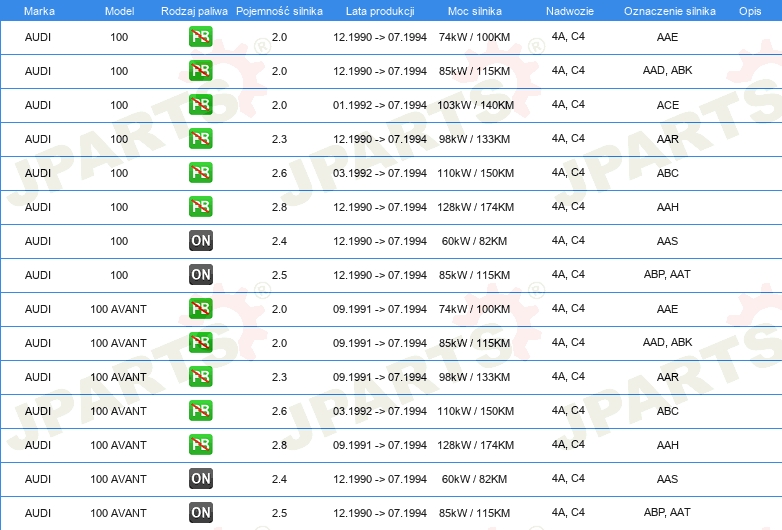Viewport: 782px width, 530px height.
Task: Click the petrol icon in Audi 100 AAD, ABK row
Action: 200,71
